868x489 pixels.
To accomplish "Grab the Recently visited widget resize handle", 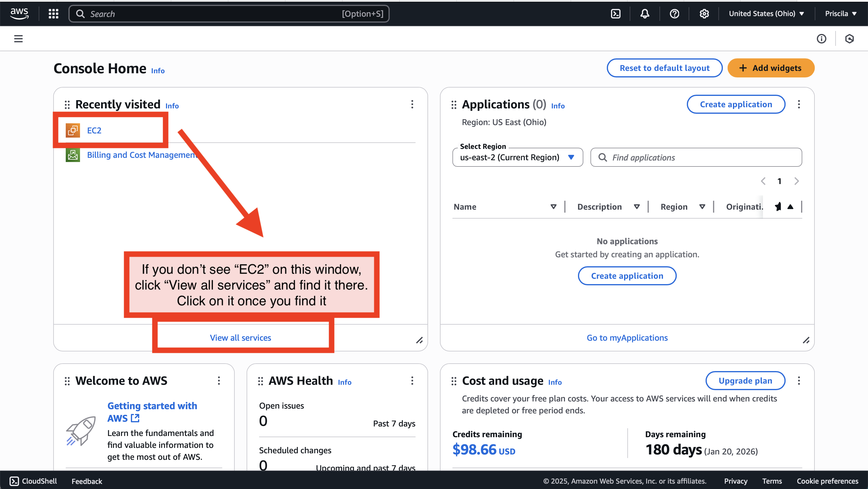I will [419, 340].
